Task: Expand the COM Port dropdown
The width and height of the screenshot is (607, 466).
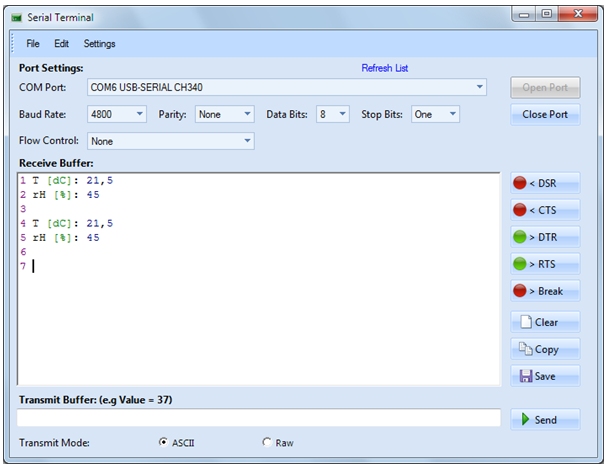Action: (480, 87)
